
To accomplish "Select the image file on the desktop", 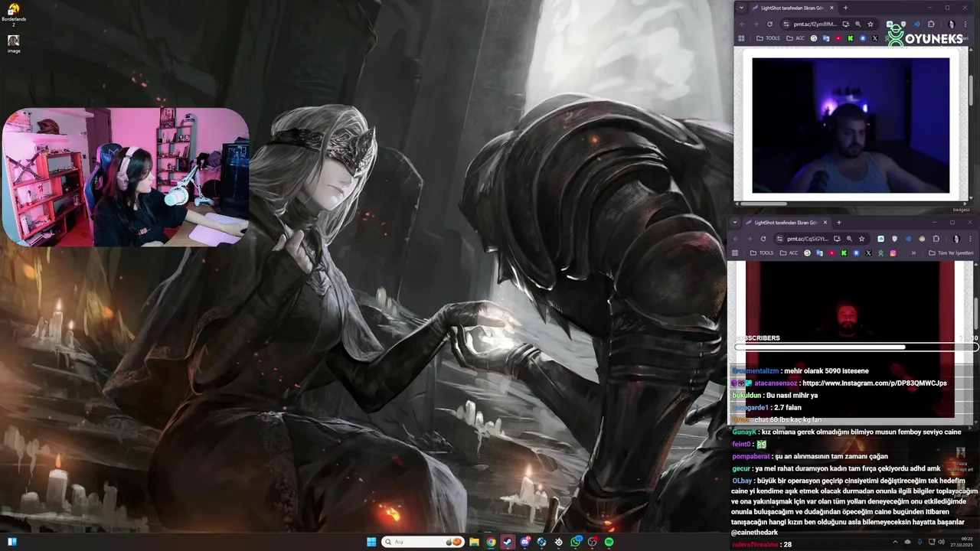I will click(x=13, y=44).
